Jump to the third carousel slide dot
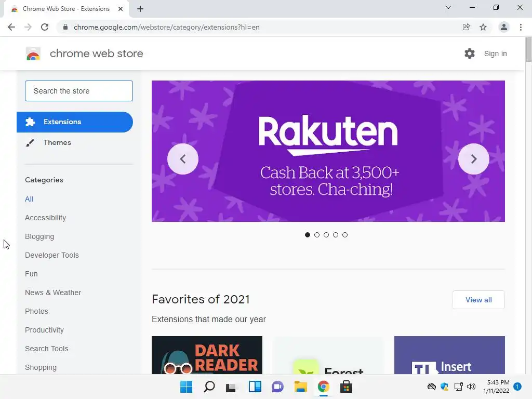The width and height of the screenshot is (532, 399). coord(326,235)
